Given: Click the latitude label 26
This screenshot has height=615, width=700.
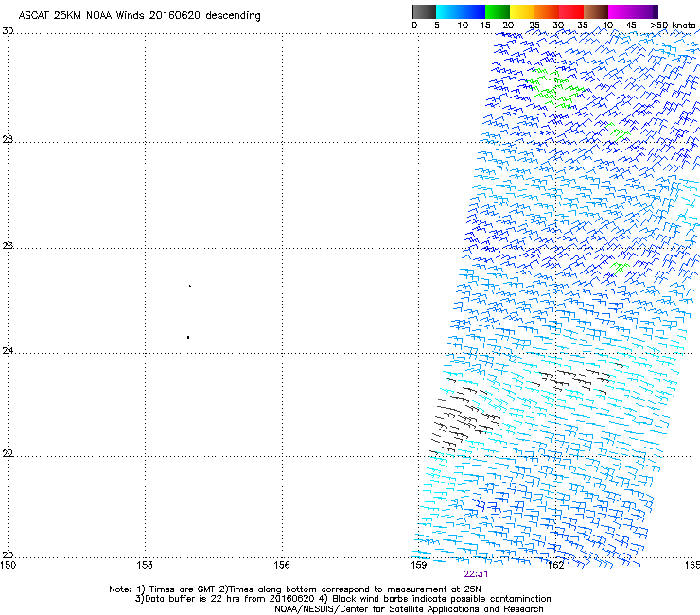Looking at the screenshot, I should pos(8,246).
